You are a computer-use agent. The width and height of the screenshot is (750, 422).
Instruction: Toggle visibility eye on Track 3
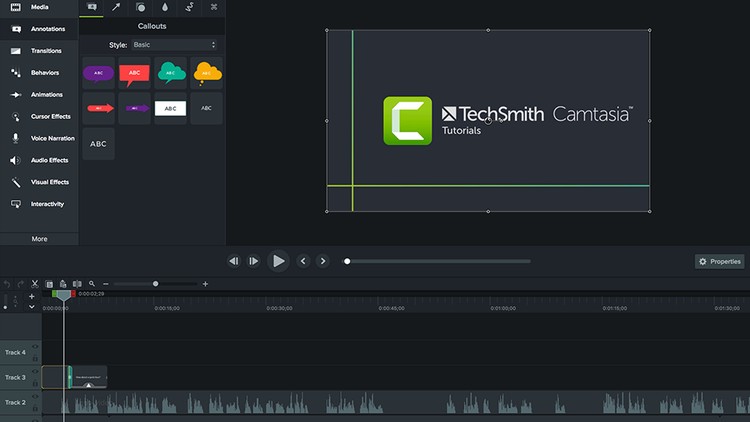pos(35,371)
